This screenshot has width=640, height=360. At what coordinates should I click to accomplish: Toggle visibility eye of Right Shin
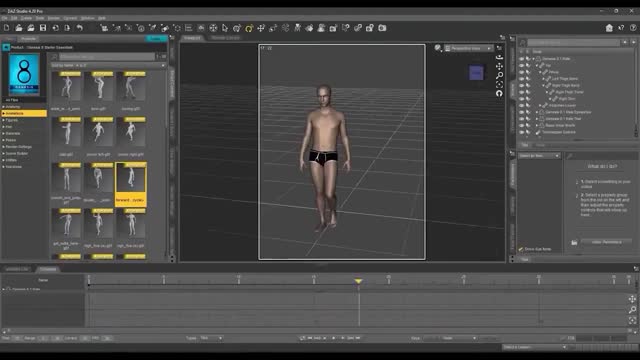point(521,99)
